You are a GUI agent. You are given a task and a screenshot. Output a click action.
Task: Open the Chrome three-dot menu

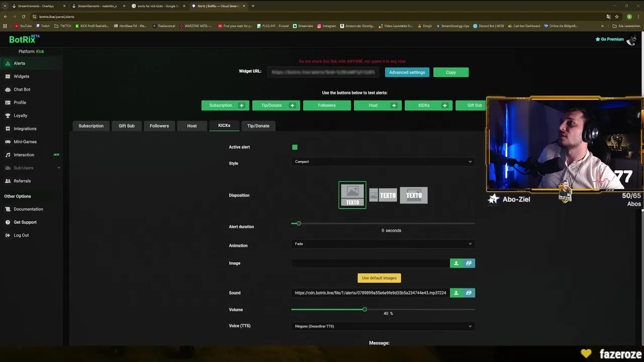(x=638, y=17)
